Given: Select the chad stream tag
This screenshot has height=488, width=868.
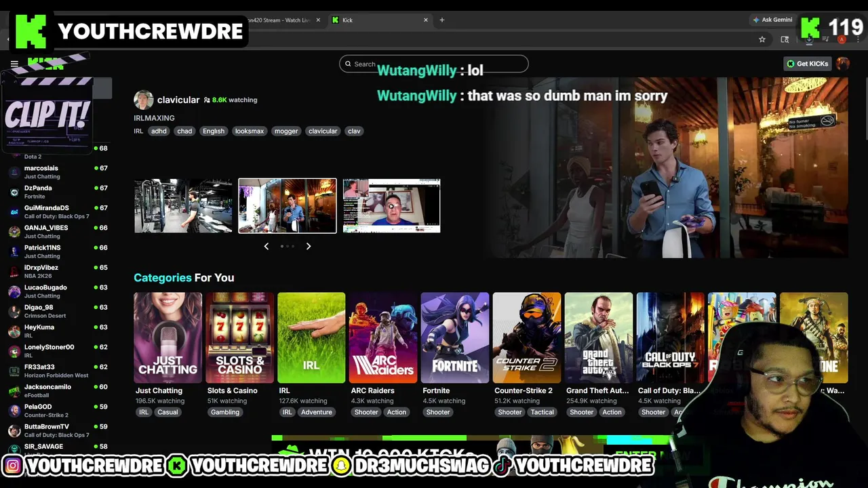Looking at the screenshot, I should [x=184, y=131].
